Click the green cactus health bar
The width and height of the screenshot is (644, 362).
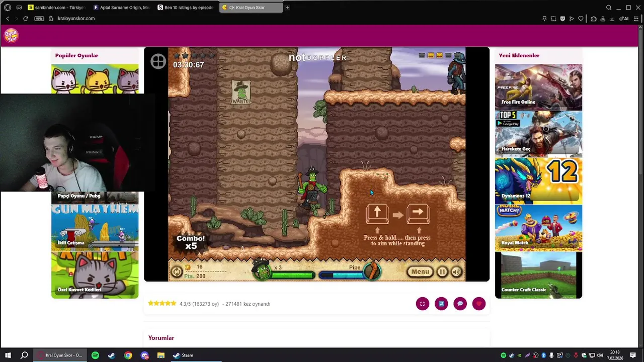click(293, 275)
